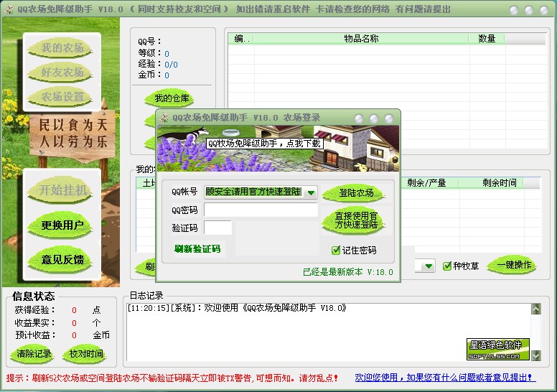Minimize the 农场登录 login dialog
This screenshot has width=557, height=392.
click(x=359, y=118)
